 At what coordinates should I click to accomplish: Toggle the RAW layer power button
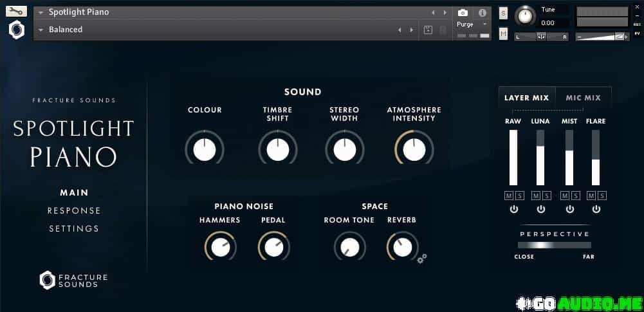tap(513, 210)
